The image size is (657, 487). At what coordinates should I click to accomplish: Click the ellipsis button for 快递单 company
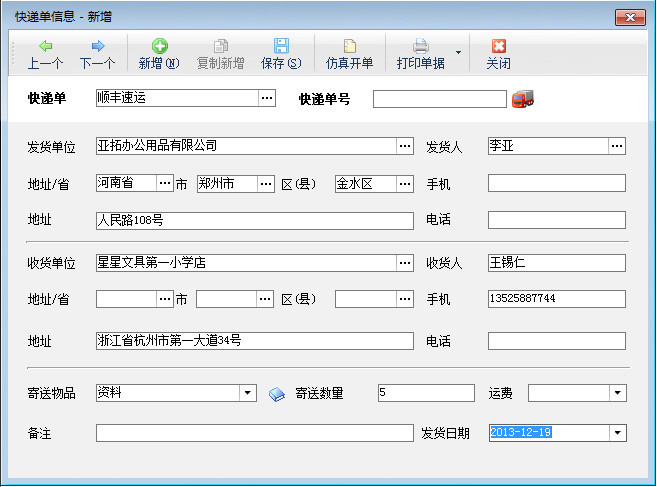pos(267,98)
